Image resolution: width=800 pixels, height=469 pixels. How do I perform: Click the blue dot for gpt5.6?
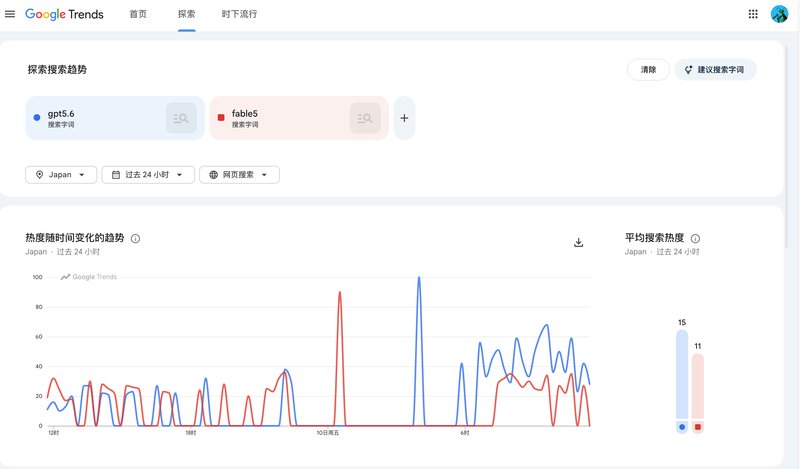click(x=37, y=117)
